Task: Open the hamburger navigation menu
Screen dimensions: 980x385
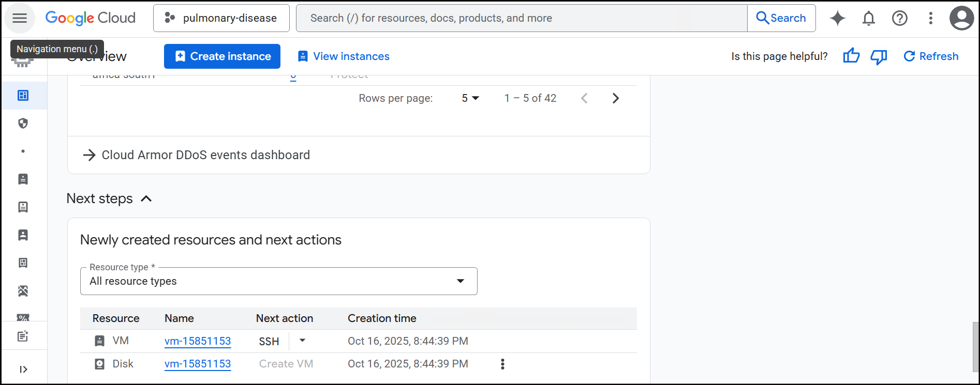Action: click(20, 18)
